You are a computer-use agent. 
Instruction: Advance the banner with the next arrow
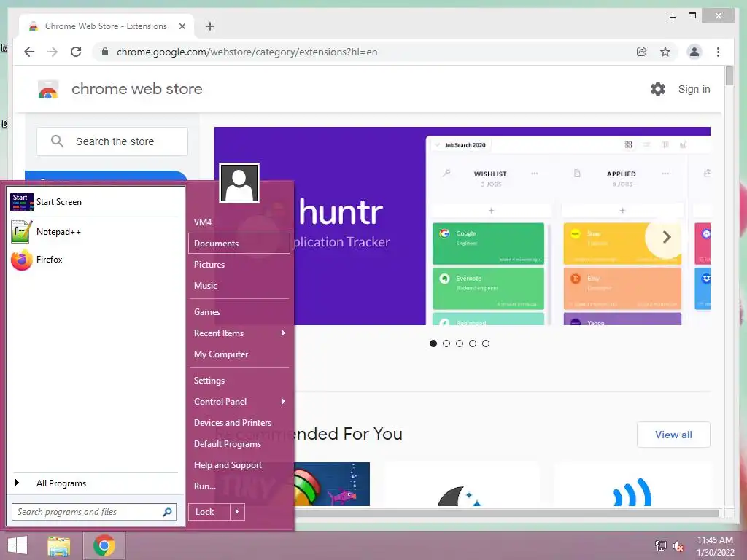click(666, 237)
